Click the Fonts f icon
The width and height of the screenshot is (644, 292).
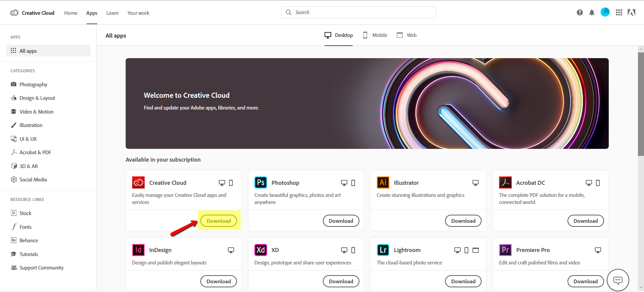click(14, 227)
